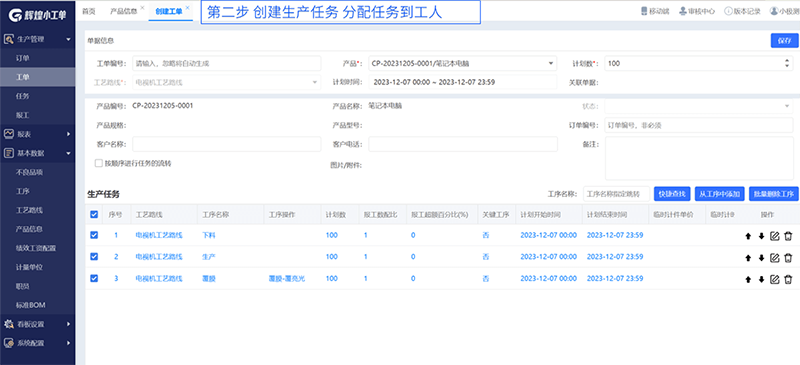The height and width of the screenshot is (365, 800).
Task: Focus the 工单编号 input field
Action: tap(227, 63)
